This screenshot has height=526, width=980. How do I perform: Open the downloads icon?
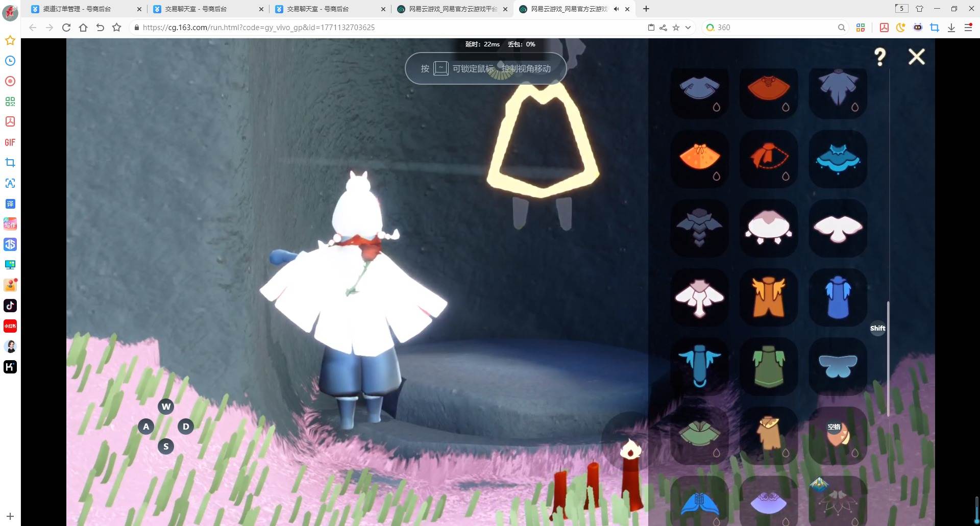click(x=951, y=28)
